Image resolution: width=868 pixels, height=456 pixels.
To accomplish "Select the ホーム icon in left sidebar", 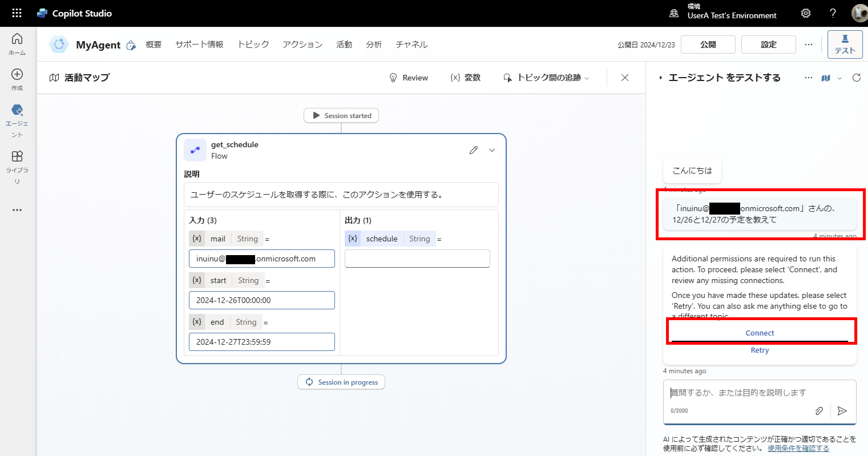I will (x=17, y=42).
